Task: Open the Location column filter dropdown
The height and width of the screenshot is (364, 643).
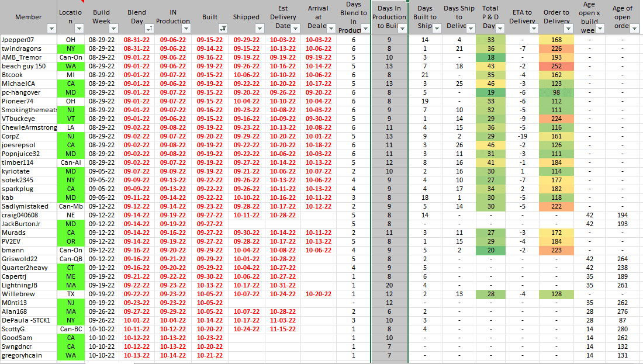Action: [x=80, y=29]
